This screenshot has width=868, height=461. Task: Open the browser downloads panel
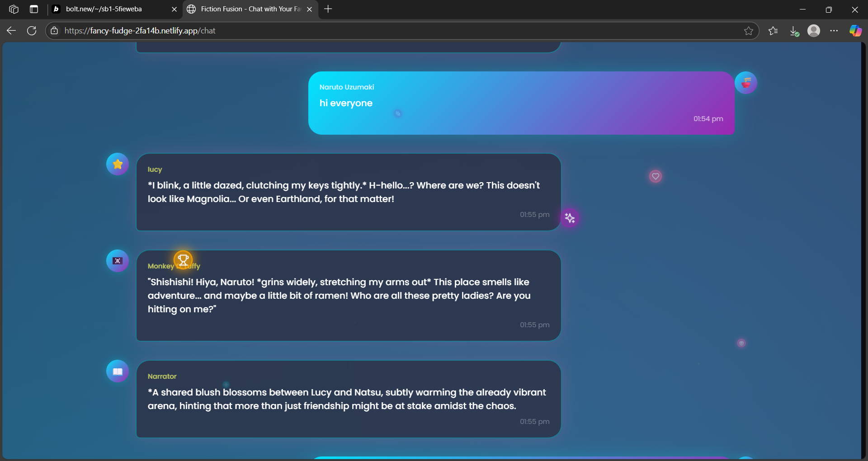[794, 31]
